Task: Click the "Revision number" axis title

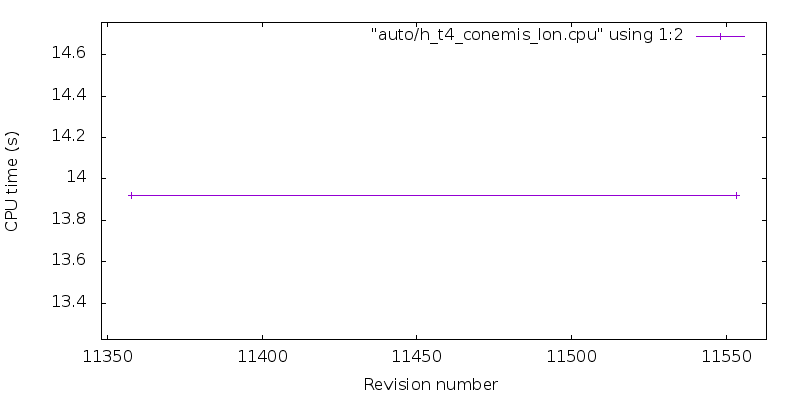Action: point(431,384)
